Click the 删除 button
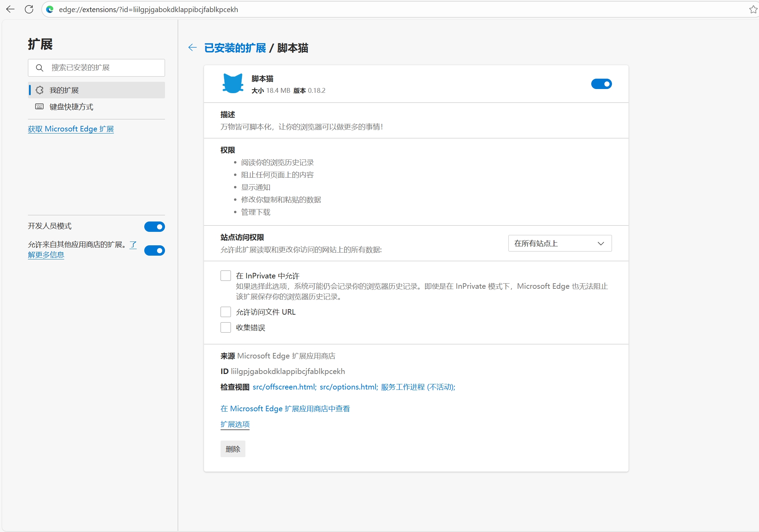This screenshot has height=532, width=759. tap(233, 449)
